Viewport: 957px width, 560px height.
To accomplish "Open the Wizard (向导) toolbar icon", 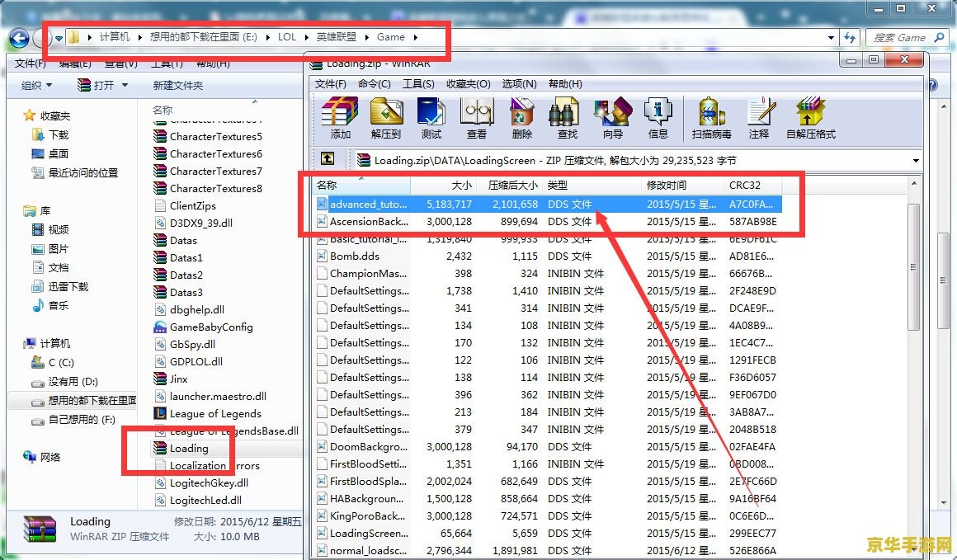I will pos(612,118).
